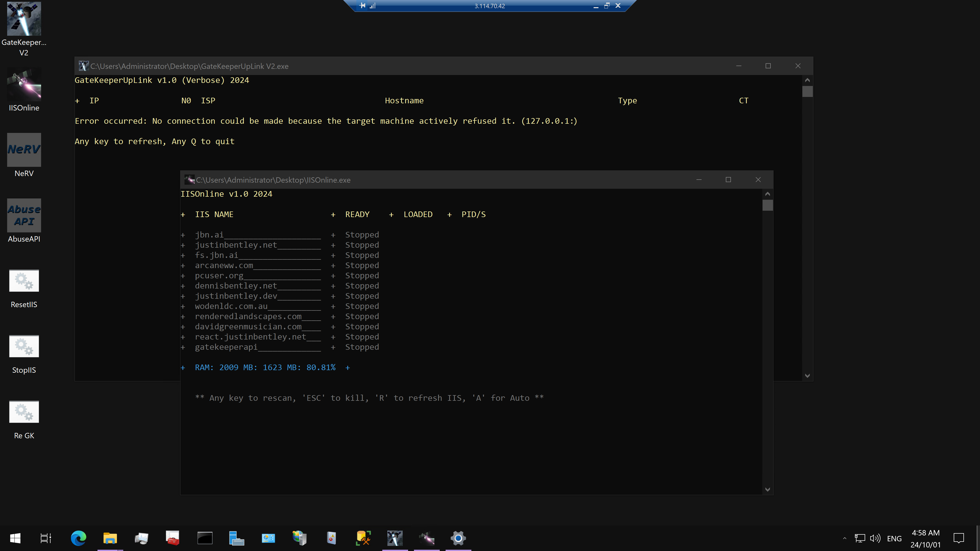The height and width of the screenshot is (551, 980).
Task: Click gatekeeperapi site row
Action: (x=280, y=347)
